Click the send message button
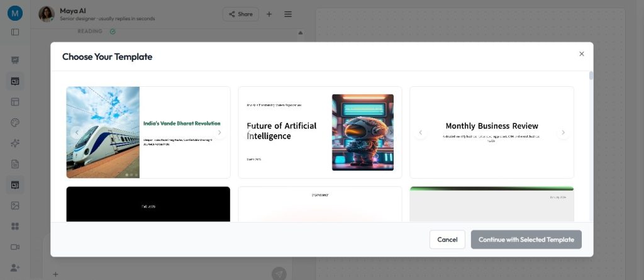Screen dimensions: 644x280 click(x=279, y=274)
